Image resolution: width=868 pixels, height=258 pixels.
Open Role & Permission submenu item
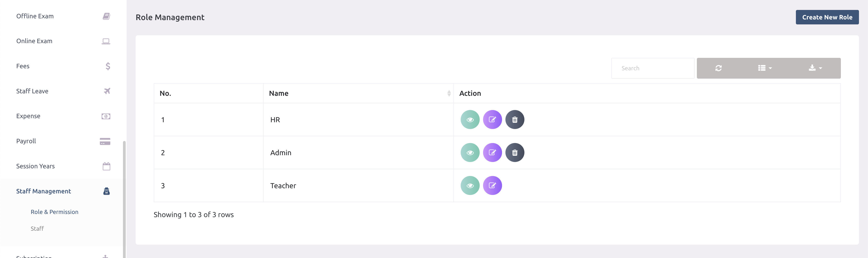(x=54, y=212)
